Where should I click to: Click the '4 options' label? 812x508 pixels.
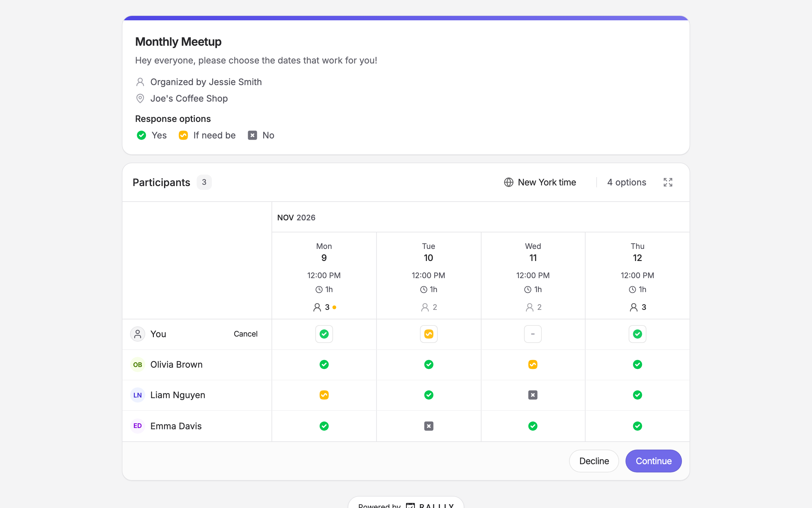[x=626, y=182]
